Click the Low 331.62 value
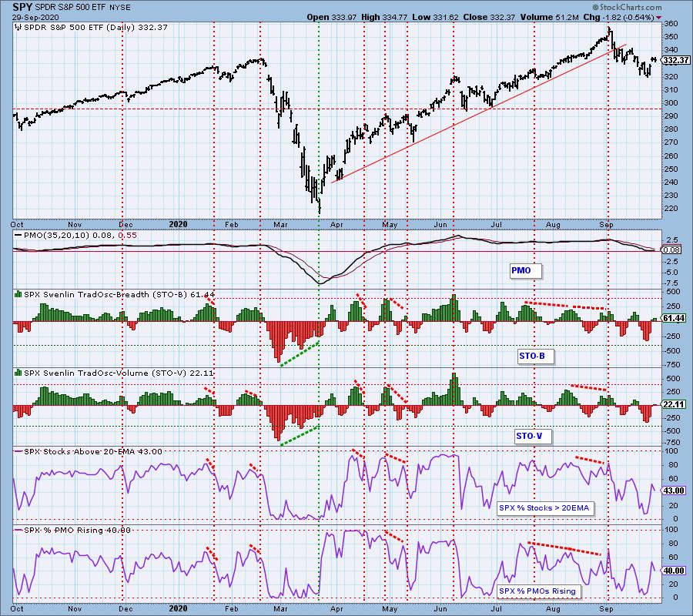 (x=435, y=17)
